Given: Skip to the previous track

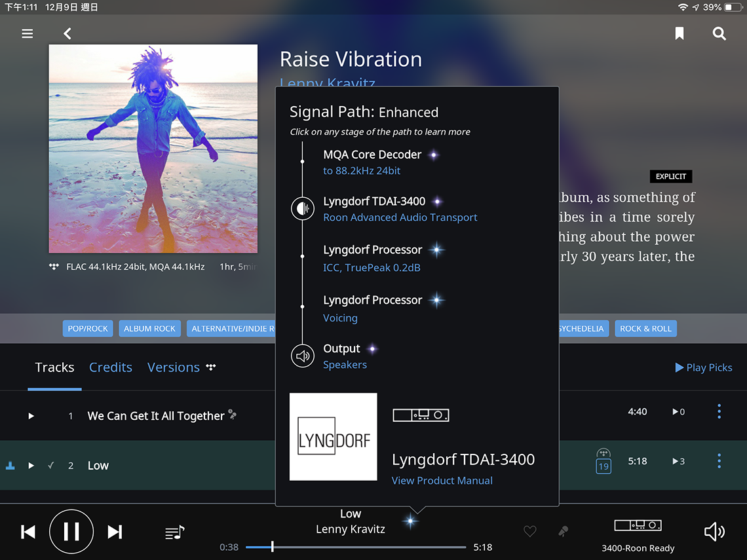Looking at the screenshot, I should [x=28, y=532].
